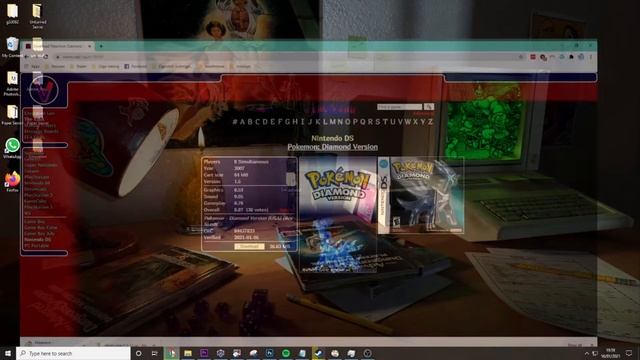Viewport: 640px width, 360px height.
Task: Open Steam from the taskbar
Action: point(318,353)
